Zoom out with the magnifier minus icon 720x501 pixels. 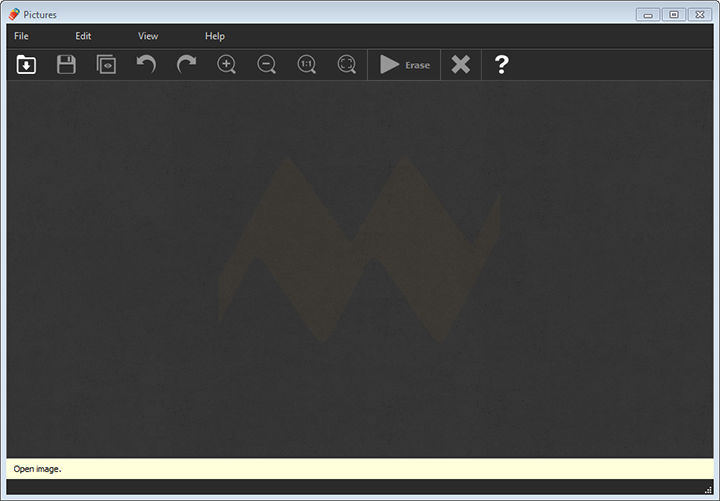(x=266, y=64)
